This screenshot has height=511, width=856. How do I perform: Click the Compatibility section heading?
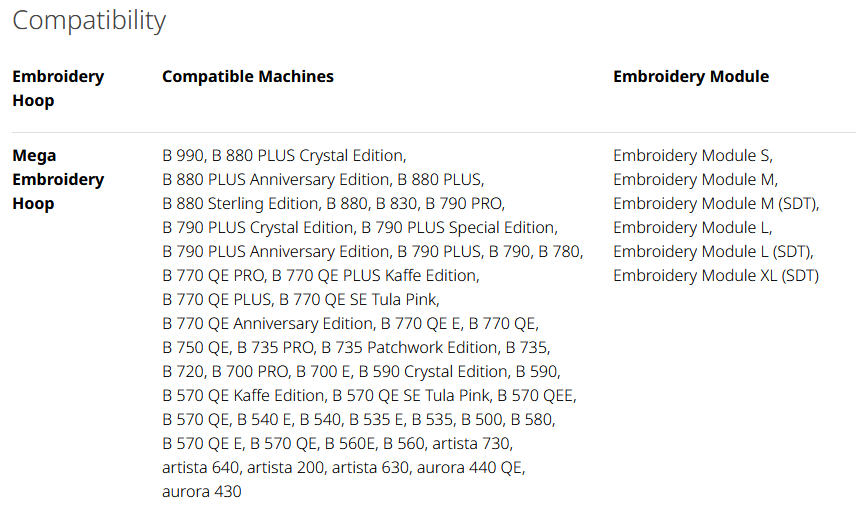pyautogui.click(x=89, y=20)
